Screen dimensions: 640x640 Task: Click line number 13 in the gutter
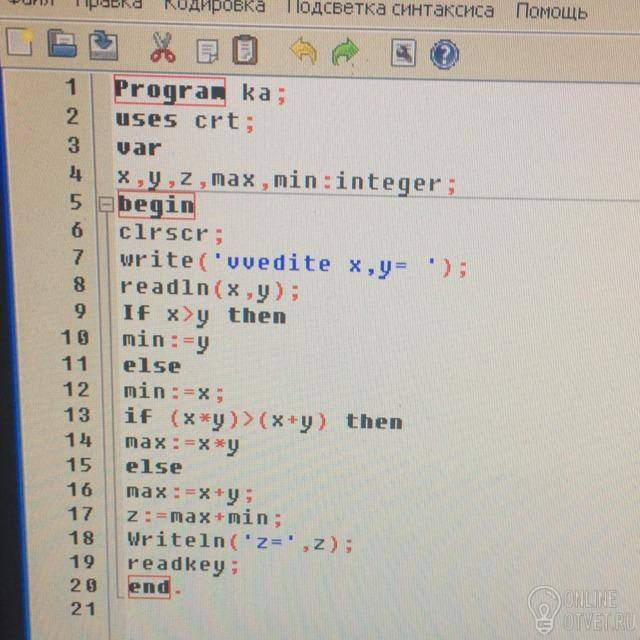pos(78,415)
